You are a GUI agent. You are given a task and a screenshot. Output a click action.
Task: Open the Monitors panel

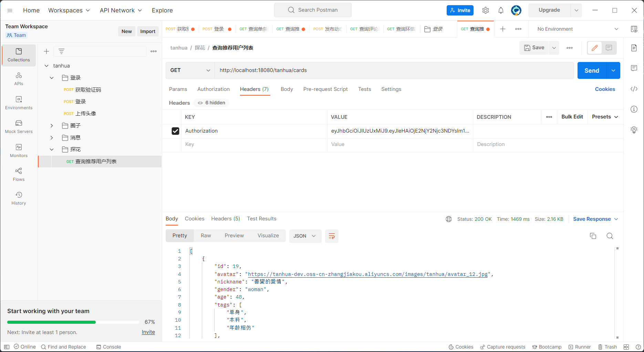tap(19, 151)
